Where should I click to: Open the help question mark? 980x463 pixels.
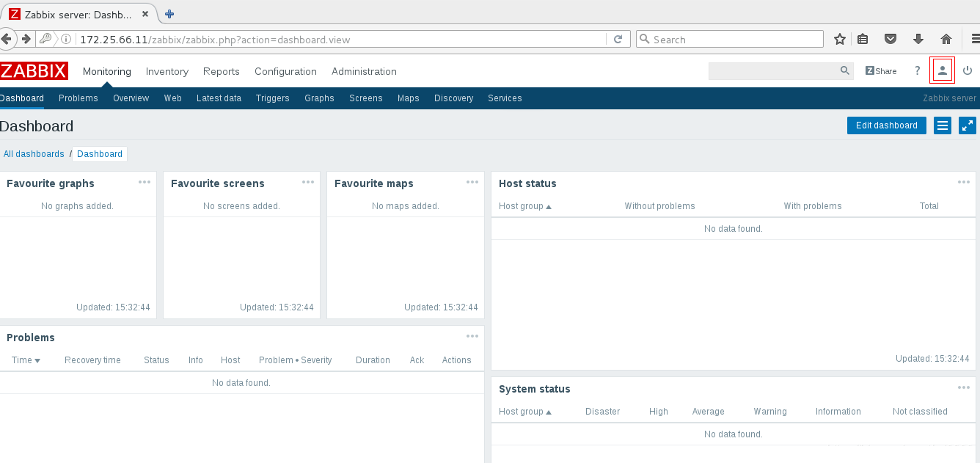point(917,71)
